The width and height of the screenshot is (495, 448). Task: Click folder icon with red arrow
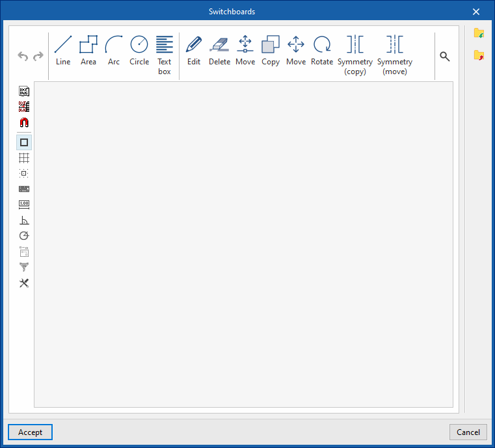[x=479, y=55]
